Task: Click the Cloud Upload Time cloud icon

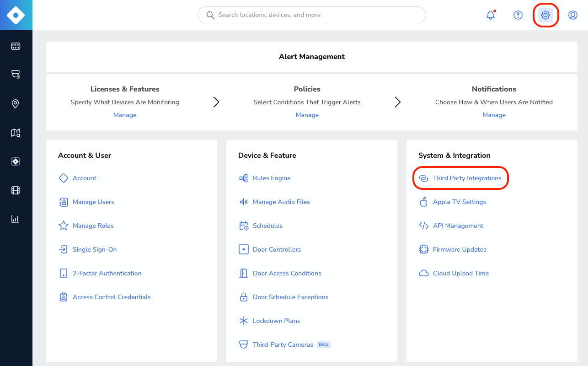Action: tap(424, 273)
